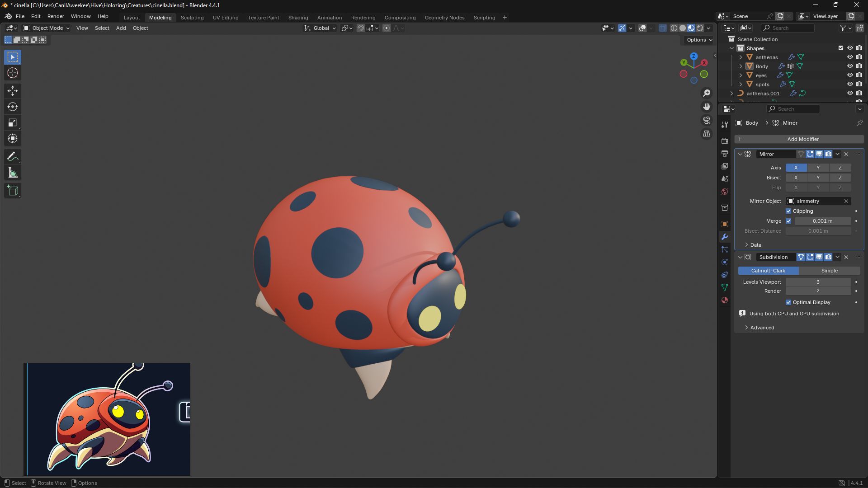Switch to the Sculpting workspace tab

[192, 18]
